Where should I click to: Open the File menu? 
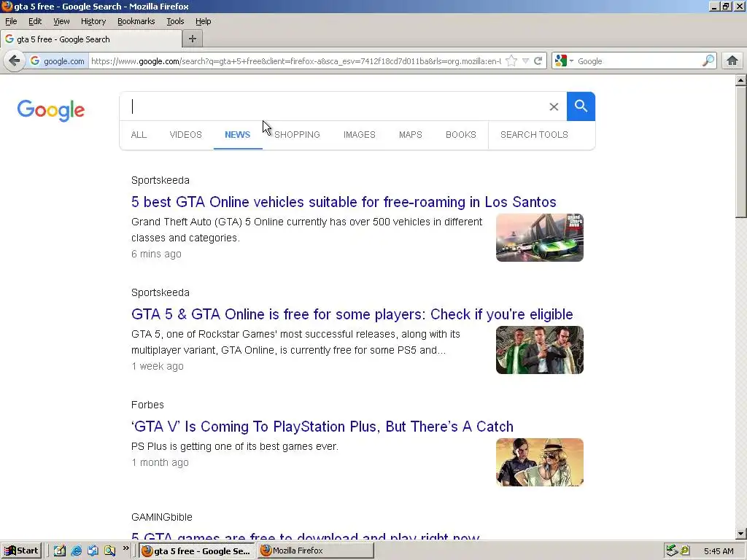pyautogui.click(x=11, y=21)
